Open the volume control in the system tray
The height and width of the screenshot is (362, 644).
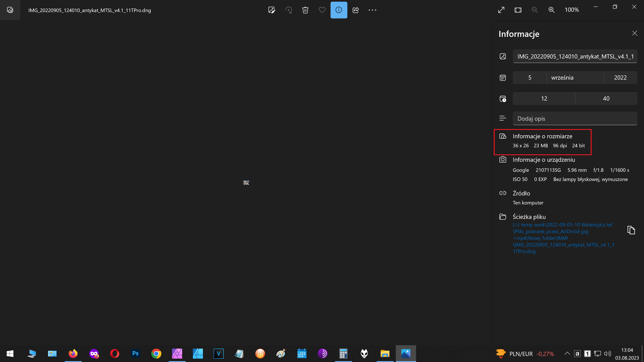pyautogui.click(x=607, y=353)
